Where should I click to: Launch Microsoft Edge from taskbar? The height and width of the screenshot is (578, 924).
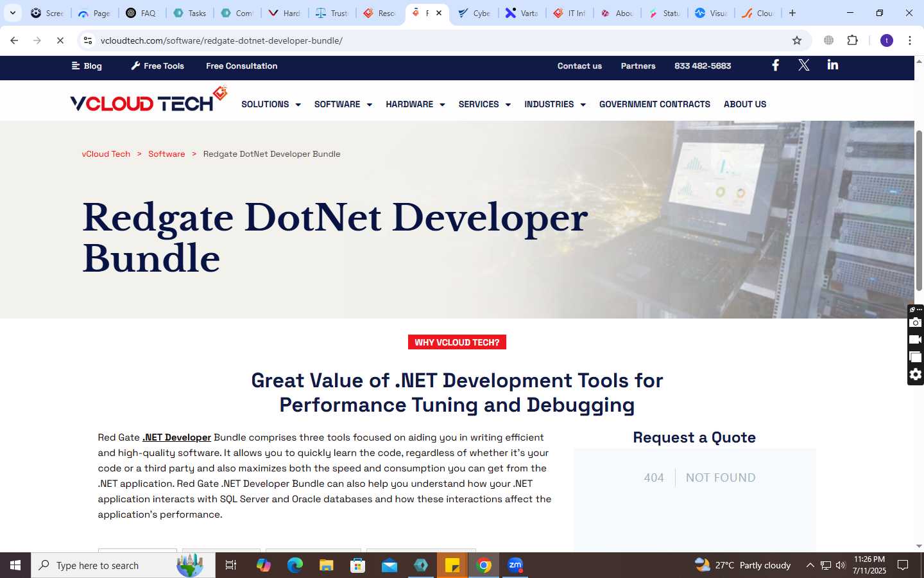tap(295, 565)
